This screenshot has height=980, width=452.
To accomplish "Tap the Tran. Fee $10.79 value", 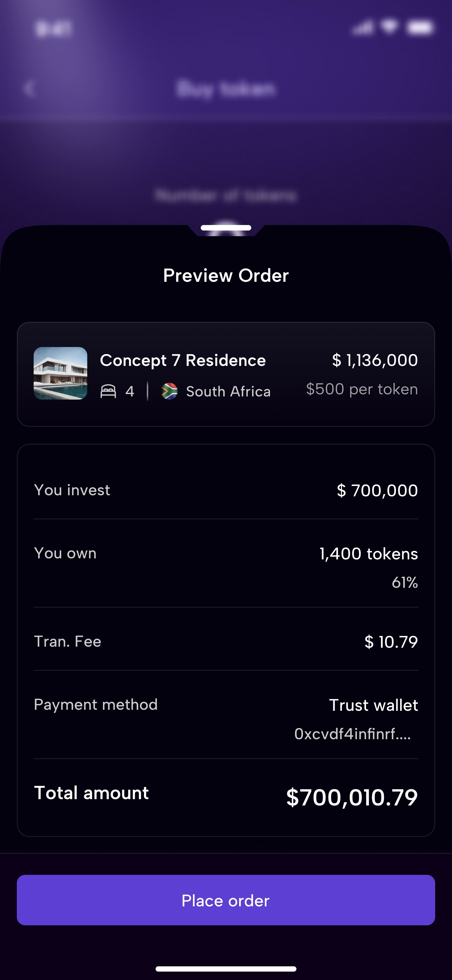I will (x=391, y=642).
